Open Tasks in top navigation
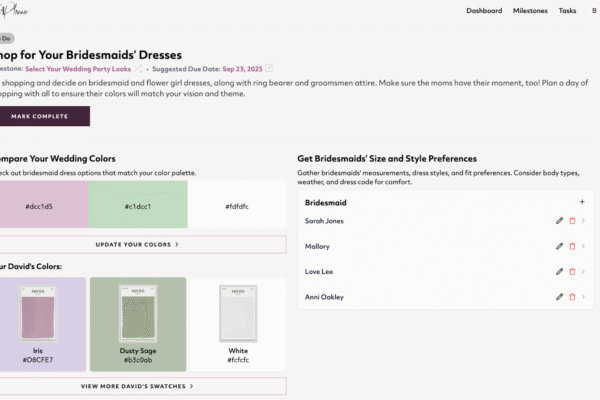 [567, 11]
